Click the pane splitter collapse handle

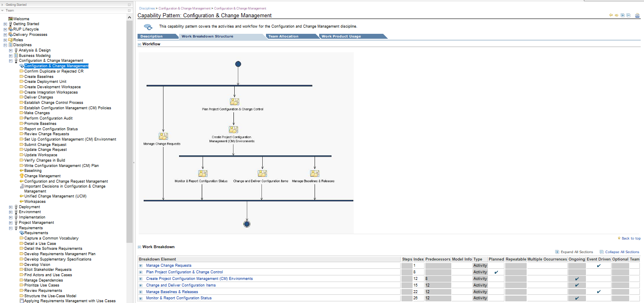click(x=134, y=162)
